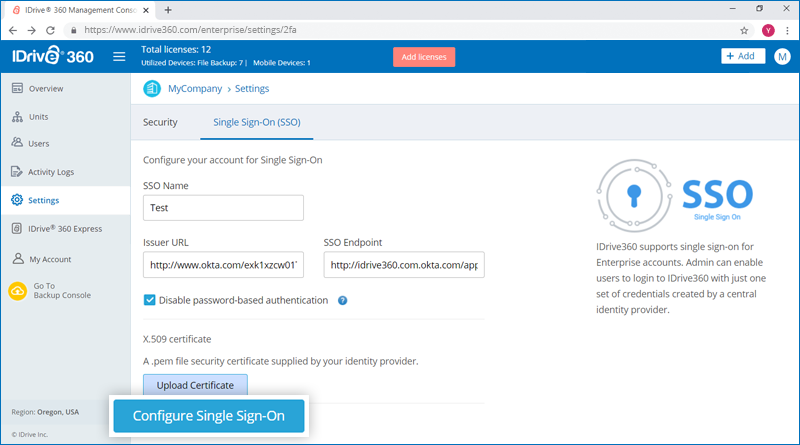Click the site padlock icon
This screenshot has height=445, width=800.
click(73, 30)
